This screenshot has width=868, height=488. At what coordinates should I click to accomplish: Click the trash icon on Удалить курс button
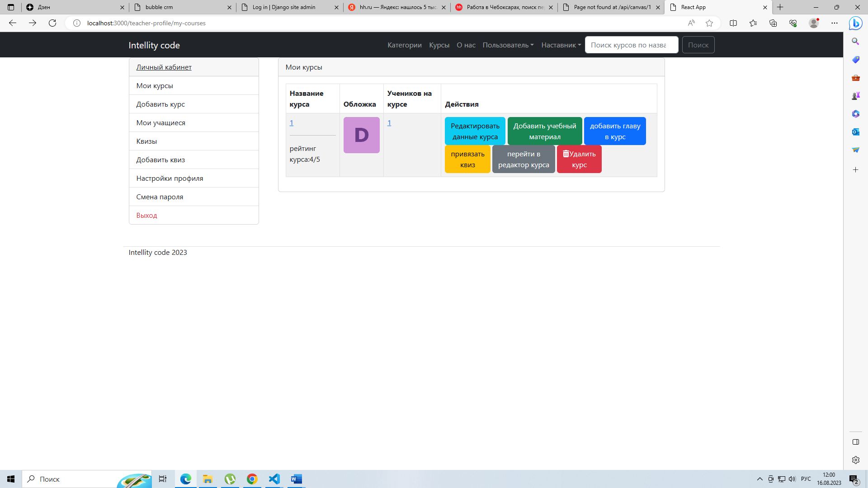pos(566,153)
